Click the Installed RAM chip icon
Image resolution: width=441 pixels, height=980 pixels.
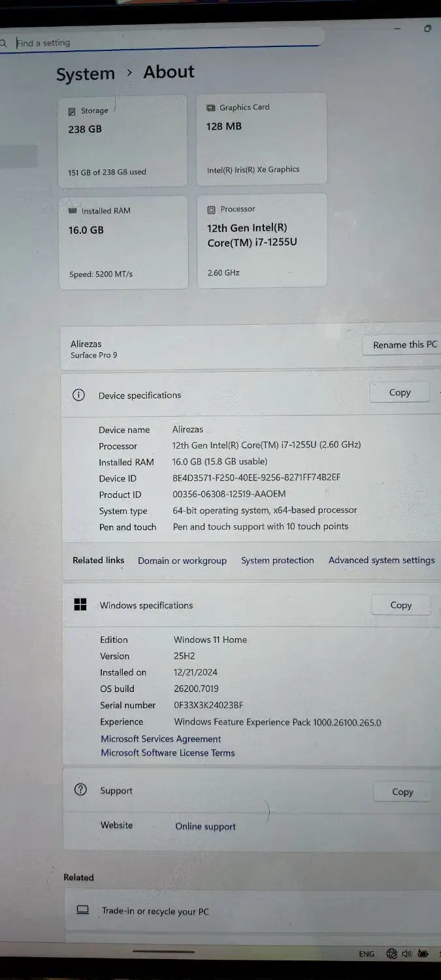73,211
